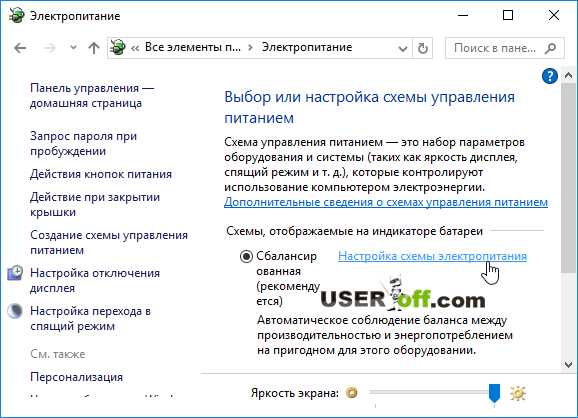Open recent locations dropdown chevron
The image size is (578, 418).
(73, 48)
